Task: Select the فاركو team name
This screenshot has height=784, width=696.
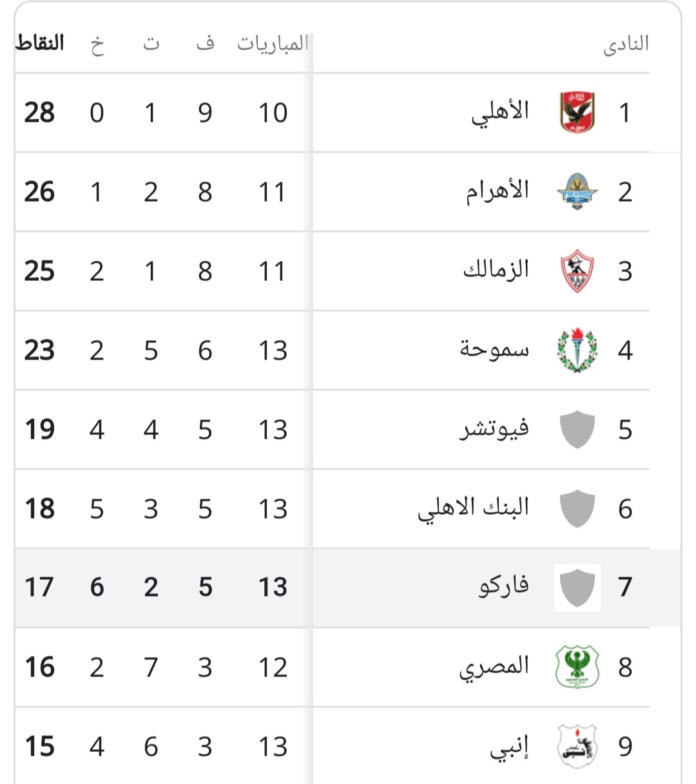Action: pos(503,587)
